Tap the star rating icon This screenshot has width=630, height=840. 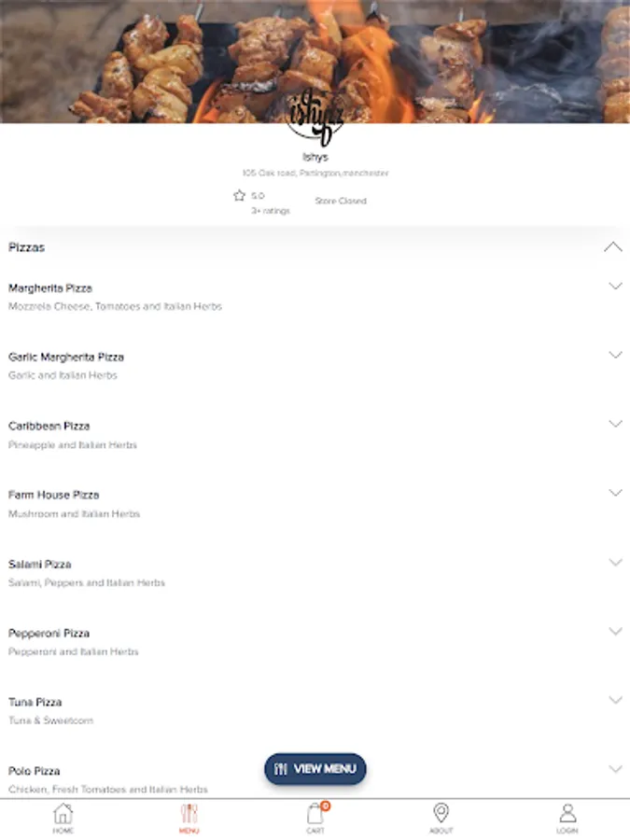coord(239,196)
